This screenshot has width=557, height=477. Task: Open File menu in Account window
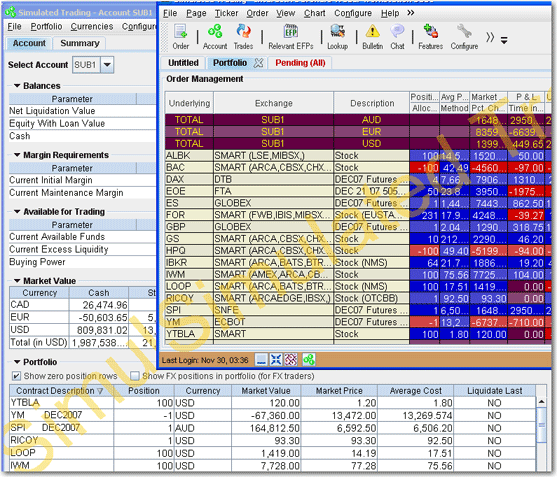[15, 27]
